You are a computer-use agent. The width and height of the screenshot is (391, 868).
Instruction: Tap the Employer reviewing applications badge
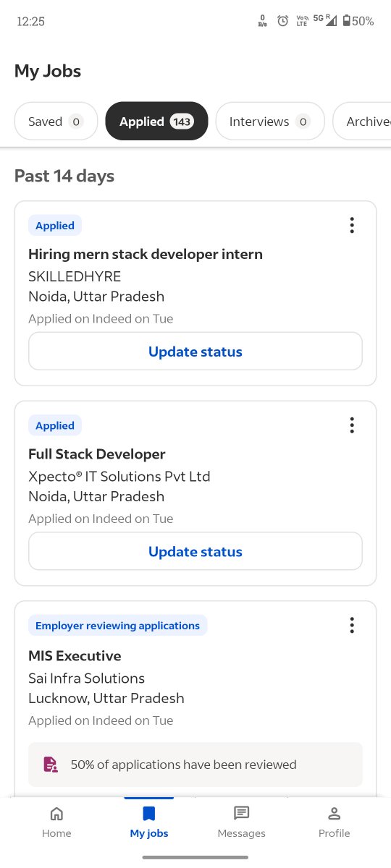click(x=118, y=626)
